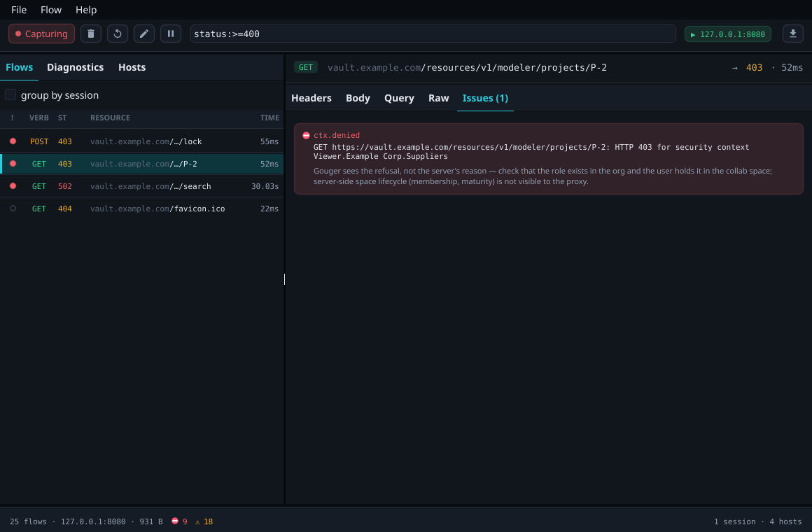Click the status:>=400 filter field
The width and height of the screenshot is (812, 532).
point(433,34)
